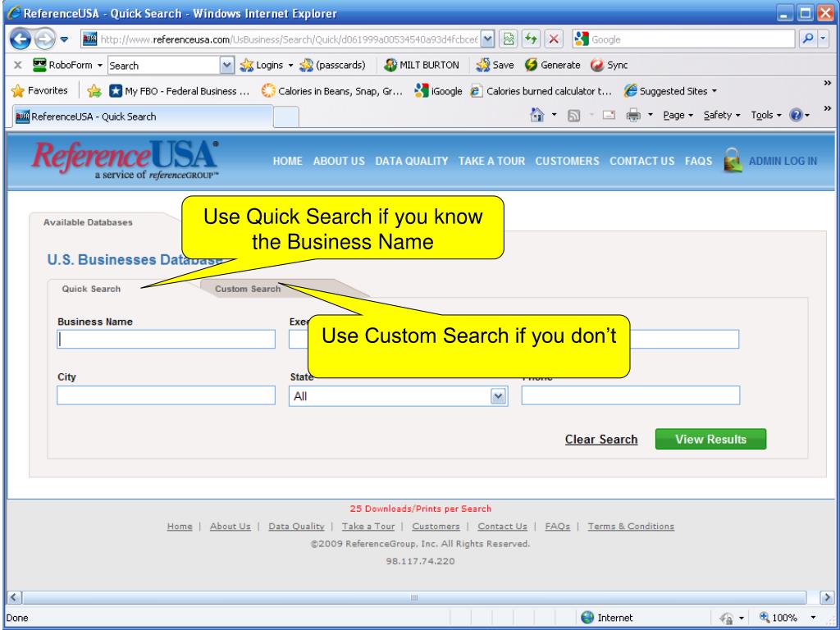Image resolution: width=840 pixels, height=630 pixels.
Task: Go to HOME in site navigation
Action: coord(288,161)
